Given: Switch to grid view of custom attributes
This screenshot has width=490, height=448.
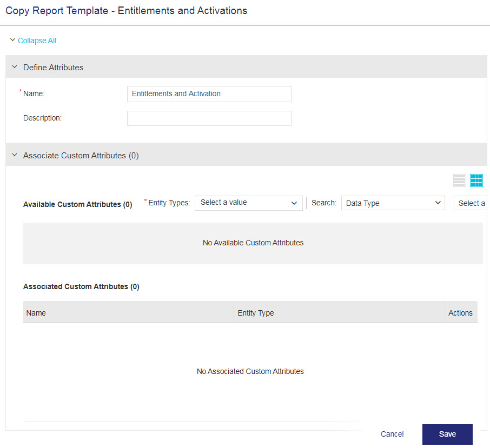Looking at the screenshot, I should point(476,180).
